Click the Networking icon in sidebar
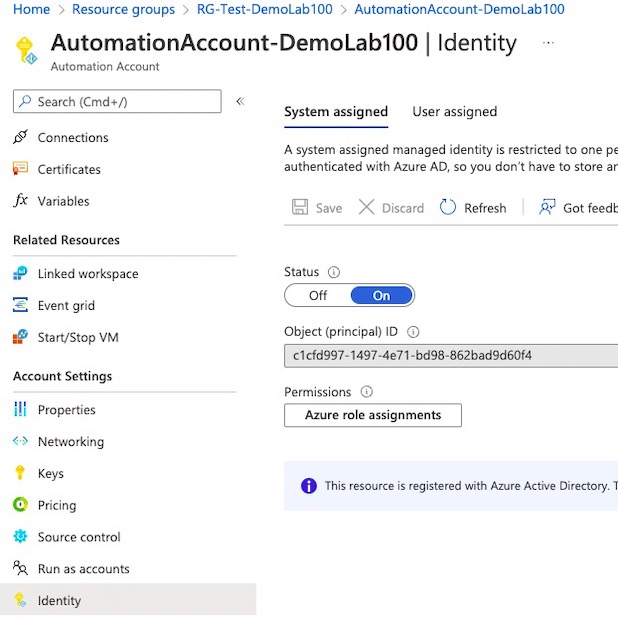The width and height of the screenshot is (618, 627). click(x=20, y=442)
